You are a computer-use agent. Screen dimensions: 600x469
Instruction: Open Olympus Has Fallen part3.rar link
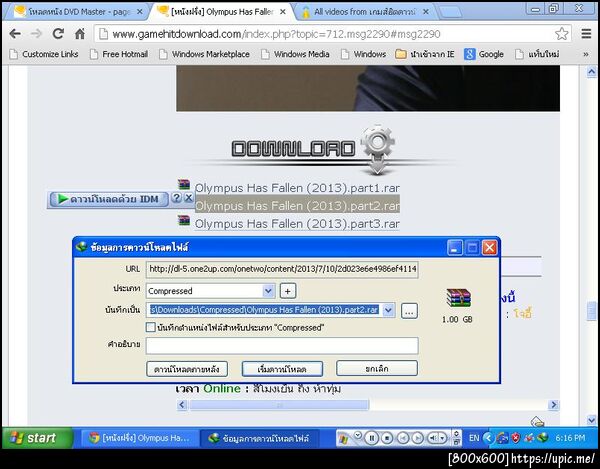(297, 224)
